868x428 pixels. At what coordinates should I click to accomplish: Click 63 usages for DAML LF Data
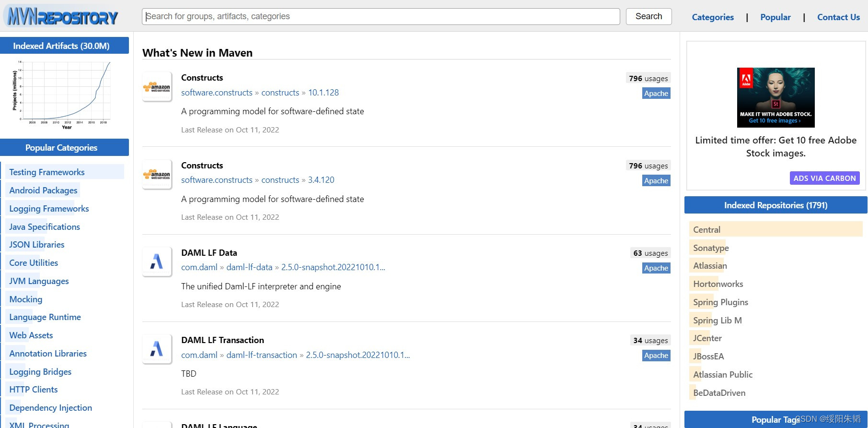[x=650, y=253]
